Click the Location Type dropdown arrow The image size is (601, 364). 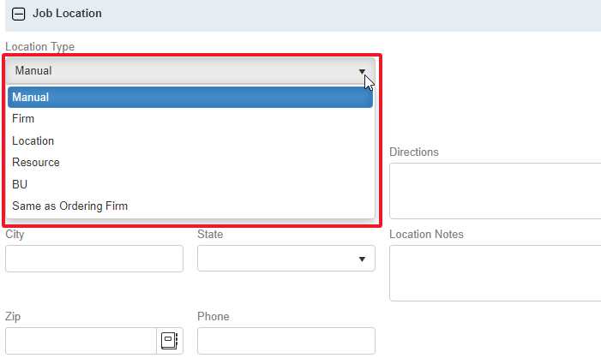click(363, 72)
